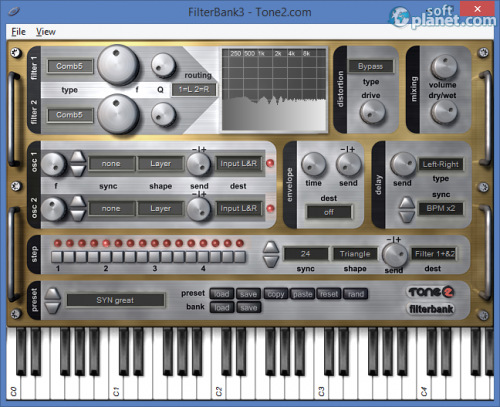500x407 pixels.
Task: Click osc 1 frequency down arrow
Action: click(78, 171)
